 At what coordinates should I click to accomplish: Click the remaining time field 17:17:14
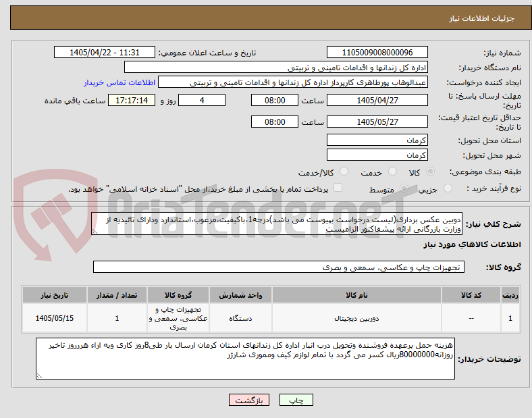[132, 100]
